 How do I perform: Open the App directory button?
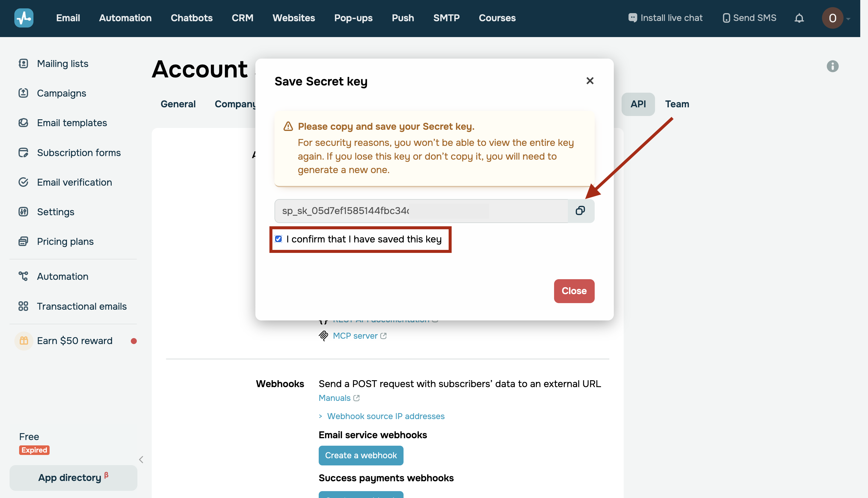pos(73,478)
